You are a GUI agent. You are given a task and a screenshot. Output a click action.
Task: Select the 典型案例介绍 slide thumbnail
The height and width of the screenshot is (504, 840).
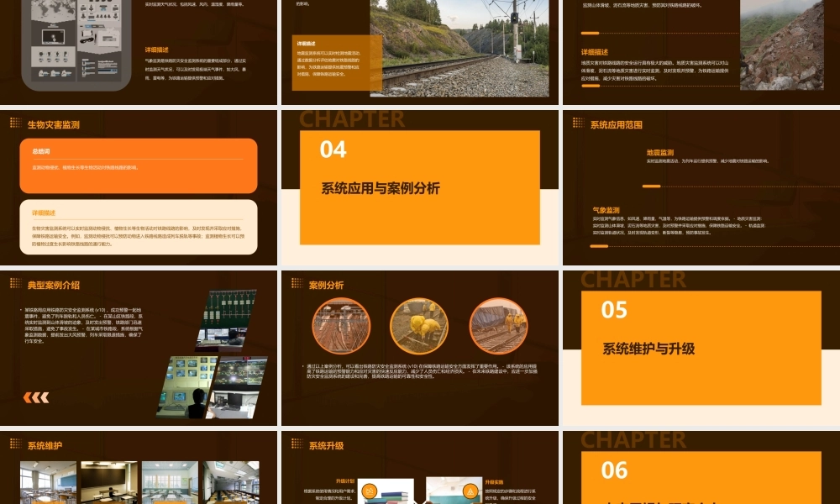[x=139, y=348]
